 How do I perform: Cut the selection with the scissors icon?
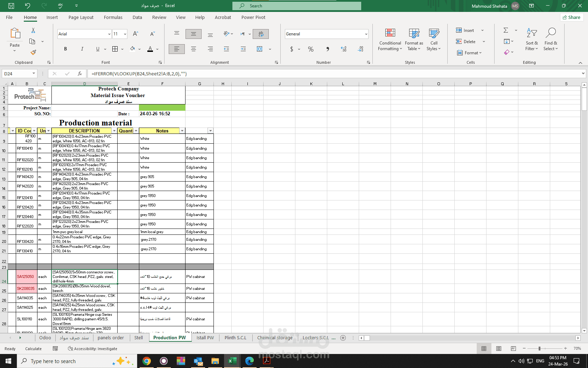pos(33,30)
